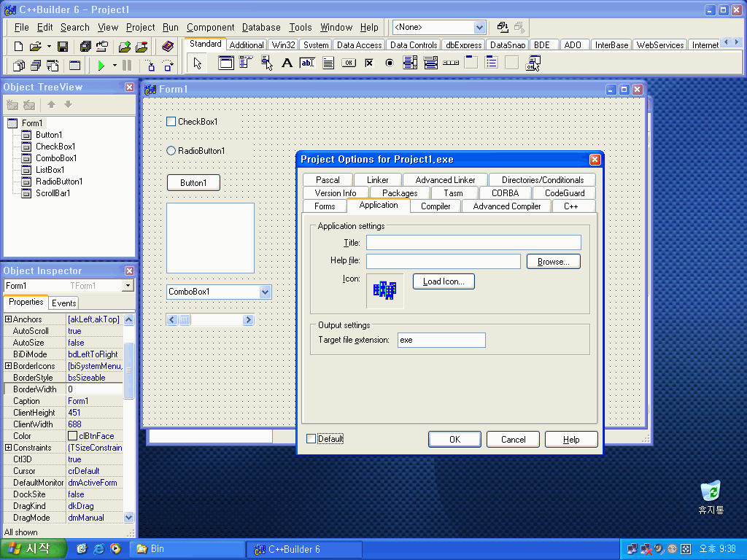The width and height of the screenshot is (747, 560).
Task: Click the Run (green play) toolbar icon
Action: 101,66
